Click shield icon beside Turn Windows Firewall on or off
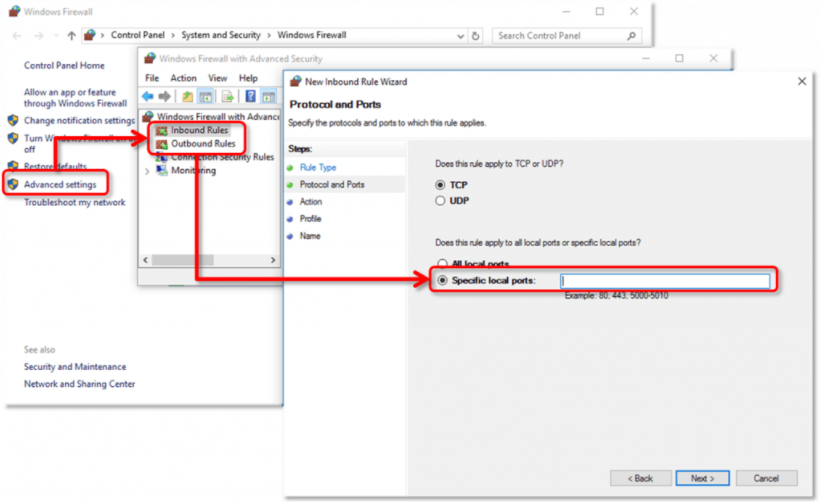Screen dimensions: 828x502 tap(13, 138)
